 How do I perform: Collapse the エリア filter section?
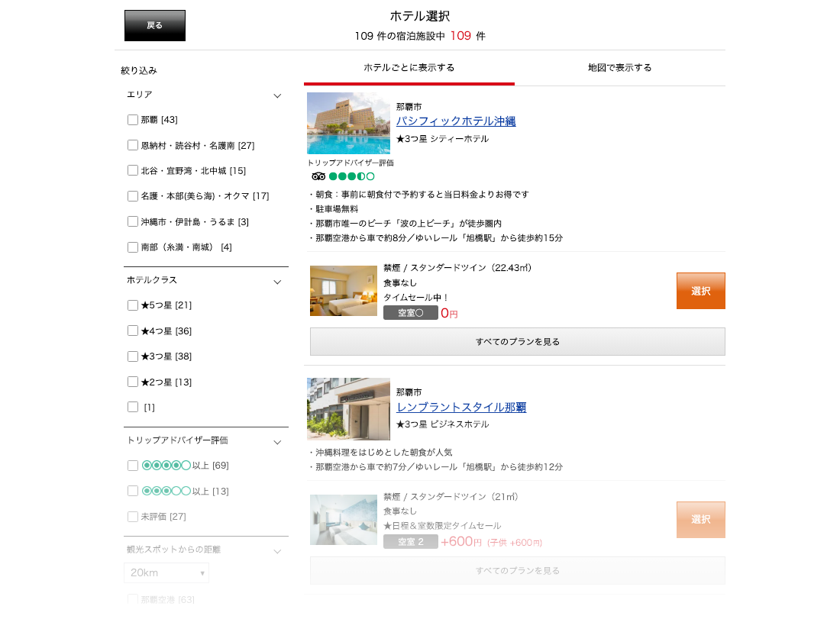[277, 95]
